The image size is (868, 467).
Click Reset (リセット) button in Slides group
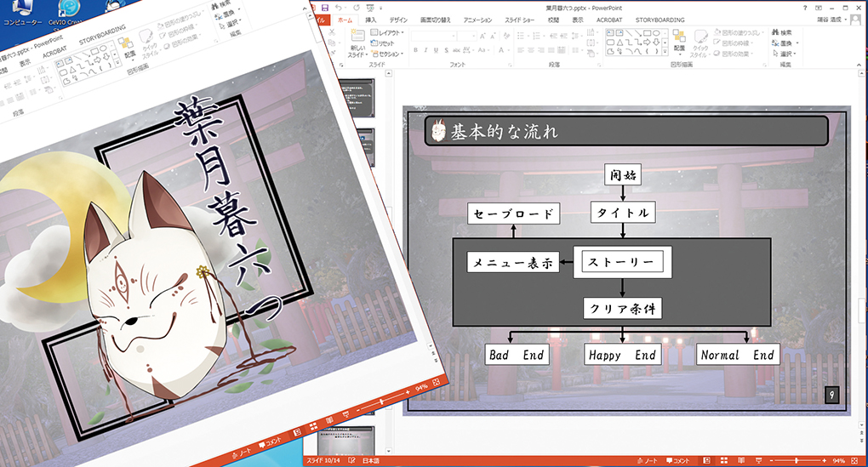pos(383,43)
